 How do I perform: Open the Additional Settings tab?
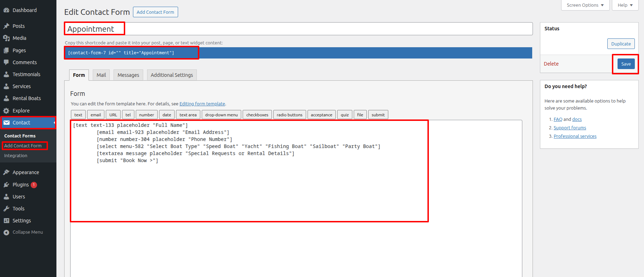172,75
